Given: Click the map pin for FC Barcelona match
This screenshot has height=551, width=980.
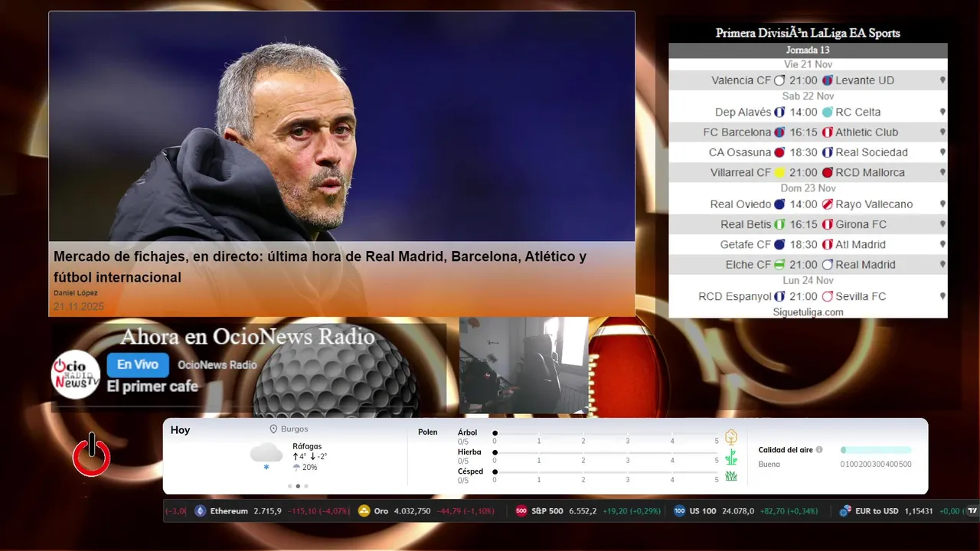Looking at the screenshot, I should coord(942,132).
